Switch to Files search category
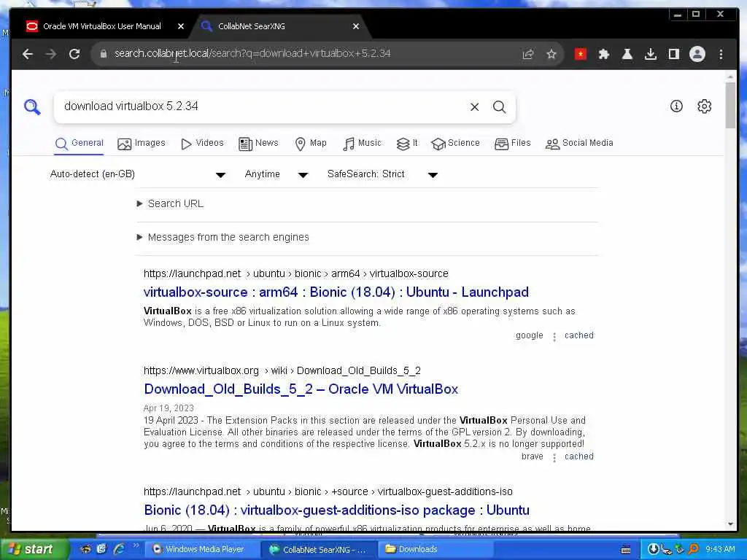Image resolution: width=747 pixels, height=560 pixels. click(x=513, y=144)
